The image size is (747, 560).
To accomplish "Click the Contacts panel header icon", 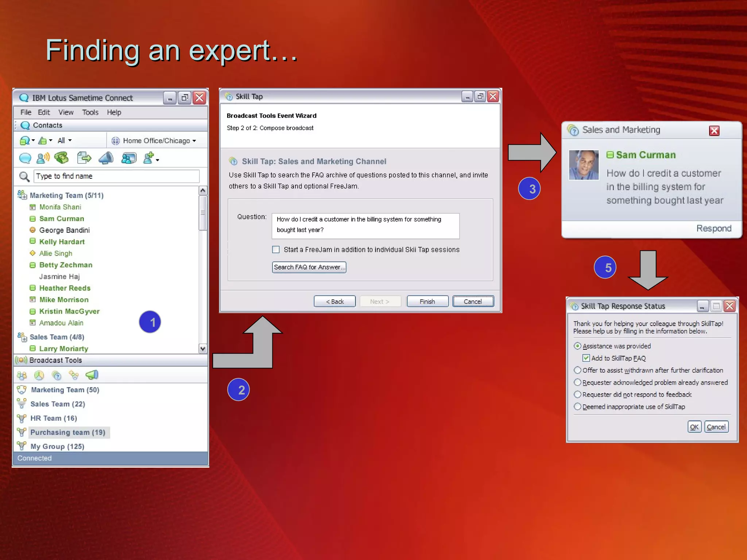I will (x=25, y=125).
